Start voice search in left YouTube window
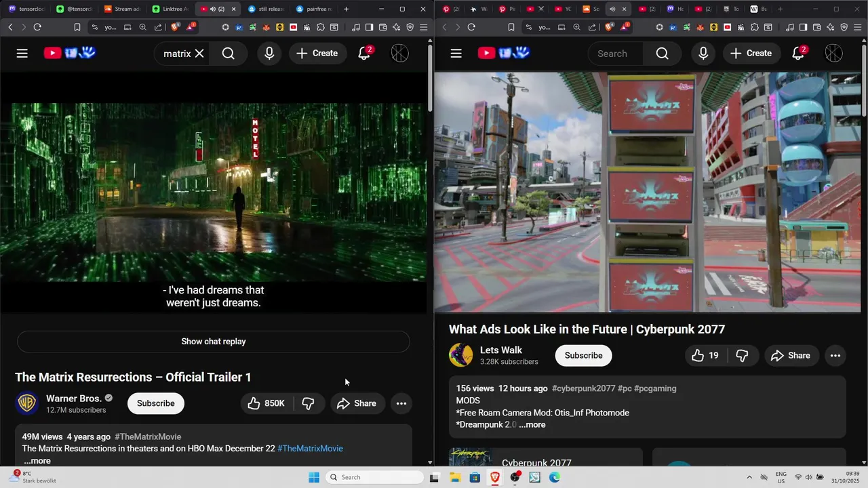This screenshot has height=488, width=868. [269, 54]
